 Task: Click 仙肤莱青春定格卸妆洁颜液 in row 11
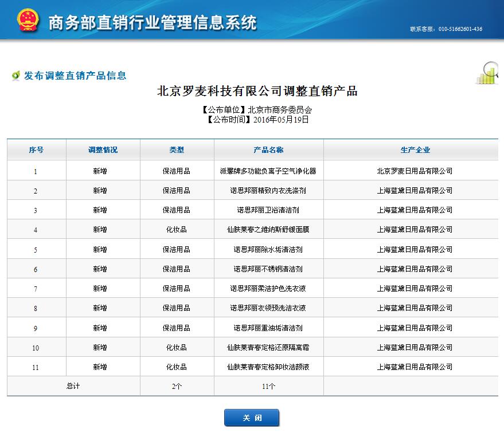[268, 367]
